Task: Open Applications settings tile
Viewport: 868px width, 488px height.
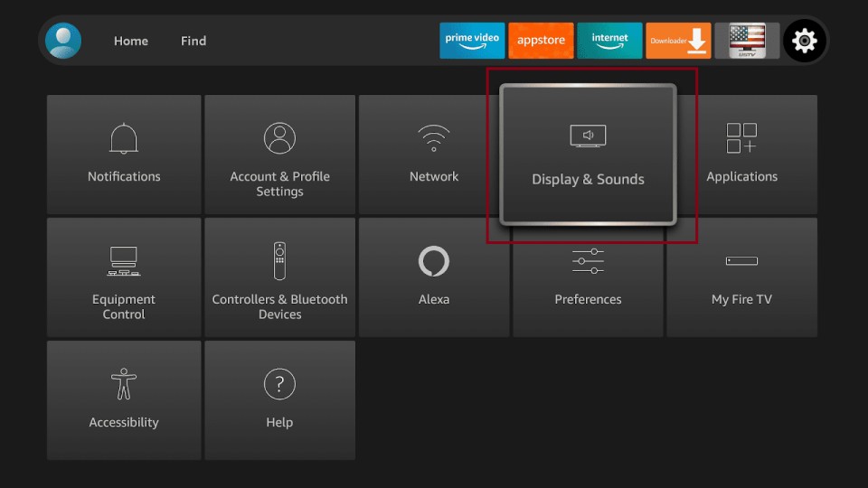Action: (x=742, y=155)
